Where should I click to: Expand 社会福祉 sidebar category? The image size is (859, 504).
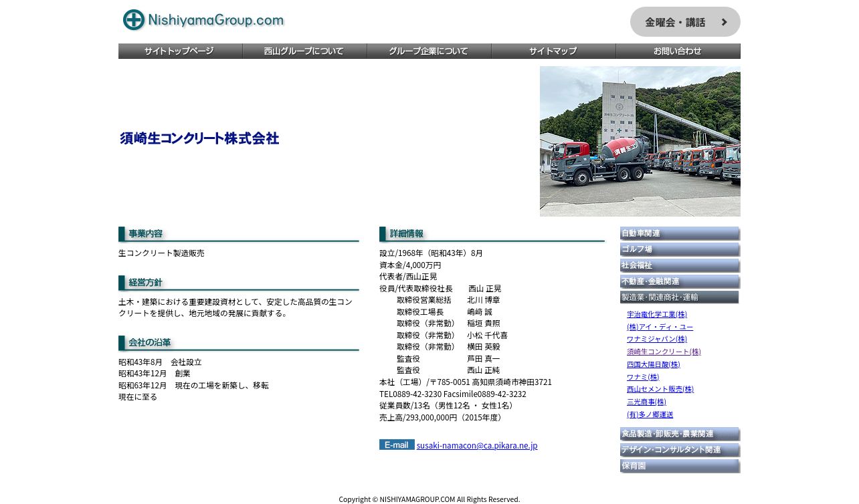[x=680, y=265]
